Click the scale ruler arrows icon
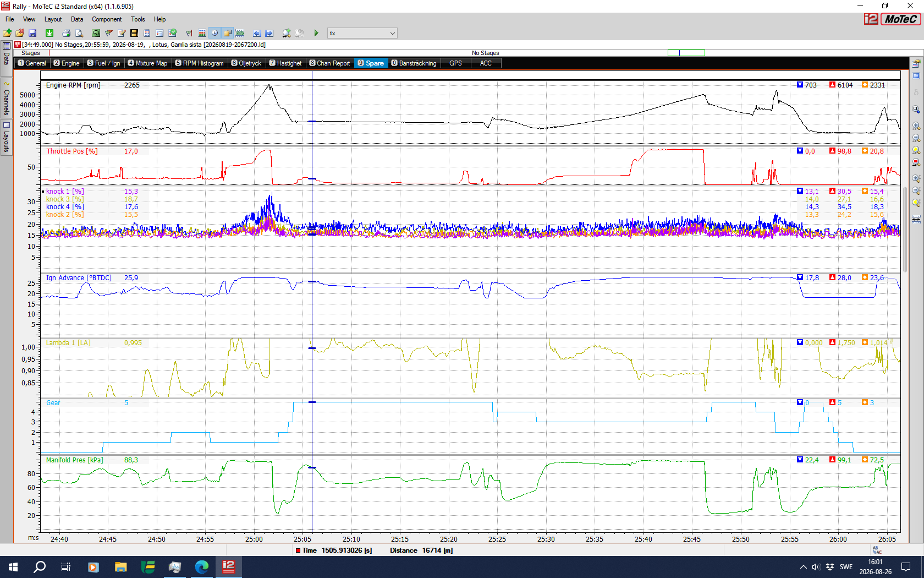The width and height of the screenshot is (924, 578). [916, 219]
